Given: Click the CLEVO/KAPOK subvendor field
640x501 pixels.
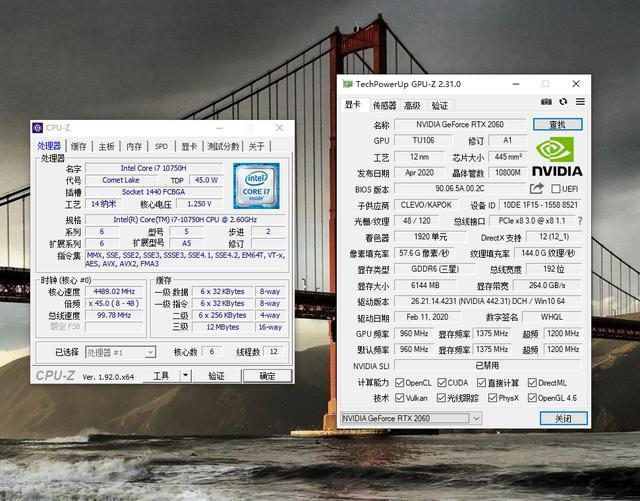Looking at the screenshot, I should pos(427,205).
